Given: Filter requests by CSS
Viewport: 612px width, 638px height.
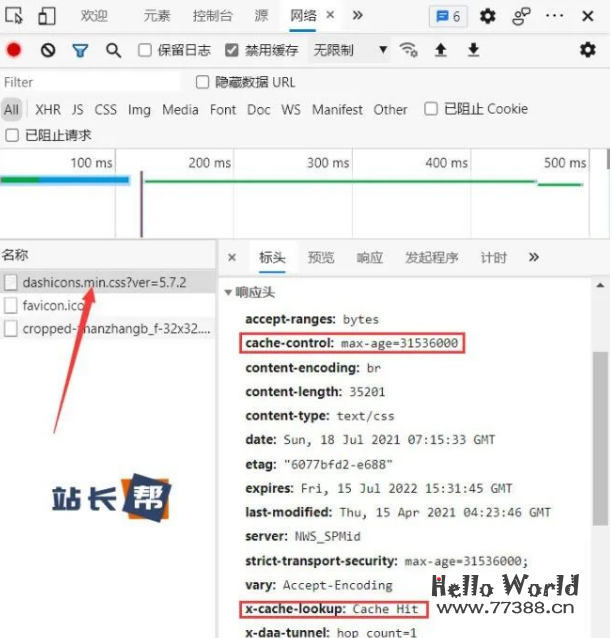Looking at the screenshot, I should click(x=105, y=109).
